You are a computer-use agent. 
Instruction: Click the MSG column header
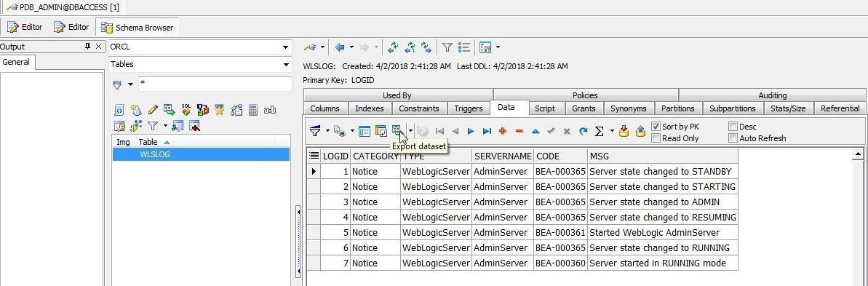pos(663,156)
